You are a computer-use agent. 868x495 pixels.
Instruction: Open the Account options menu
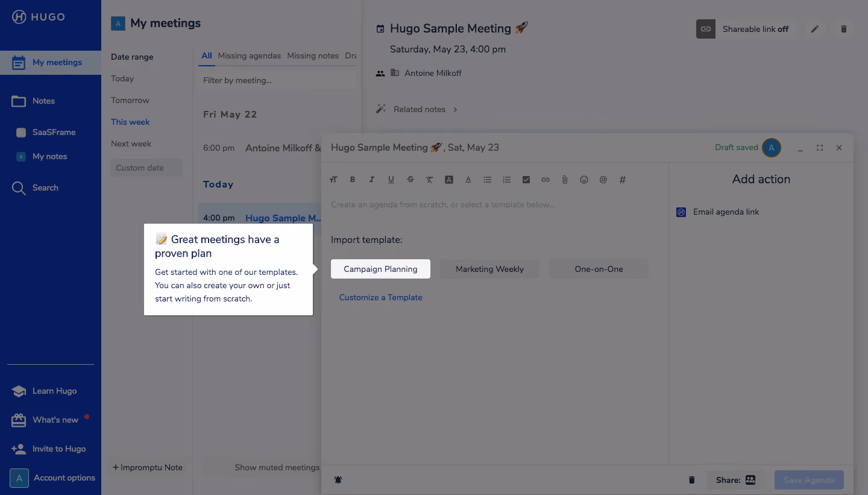pos(52,478)
